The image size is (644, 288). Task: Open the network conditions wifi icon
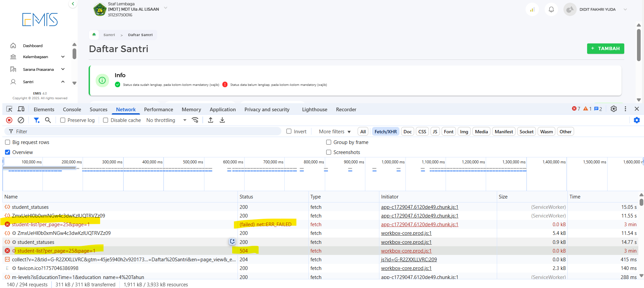pyautogui.click(x=195, y=120)
